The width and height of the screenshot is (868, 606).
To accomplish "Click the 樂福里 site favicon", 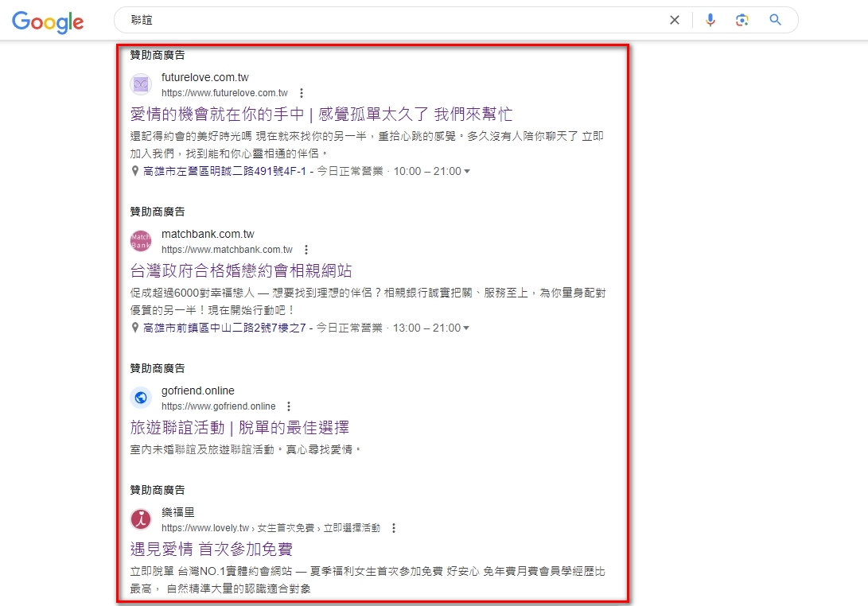I will [x=141, y=519].
